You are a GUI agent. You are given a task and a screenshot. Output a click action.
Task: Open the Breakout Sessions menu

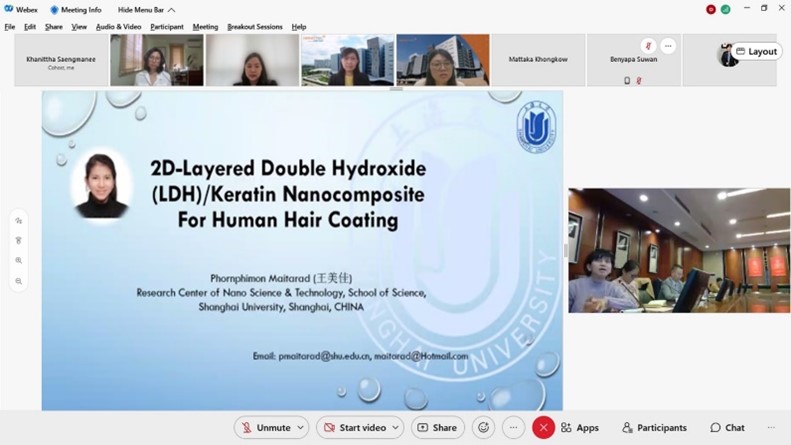point(254,27)
